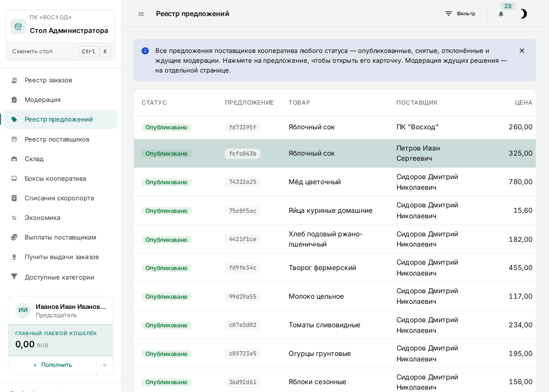Click supplier Петров Иван Сергеевич
Screen dimensions: 549x392
(x=418, y=153)
